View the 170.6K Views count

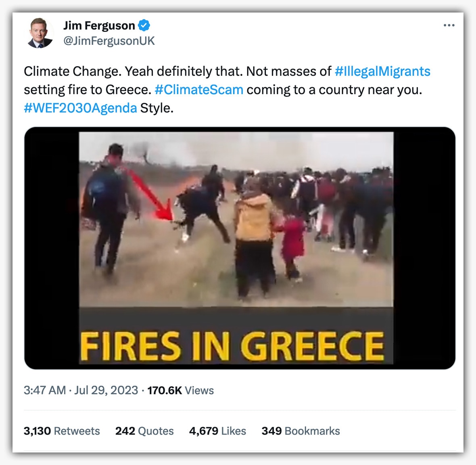click(x=181, y=390)
